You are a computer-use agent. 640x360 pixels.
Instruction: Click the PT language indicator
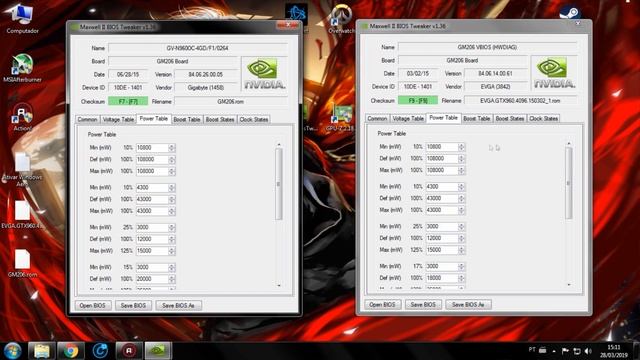[x=532, y=350]
